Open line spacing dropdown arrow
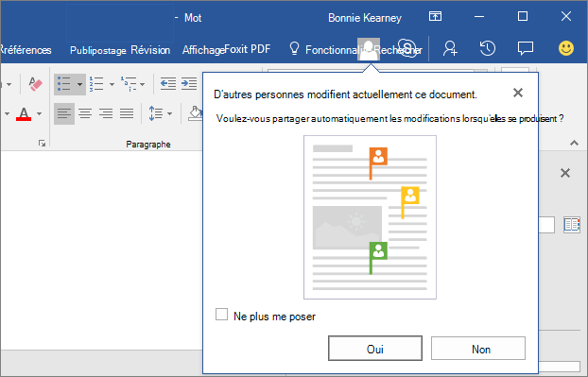The image size is (588, 377). tap(169, 113)
